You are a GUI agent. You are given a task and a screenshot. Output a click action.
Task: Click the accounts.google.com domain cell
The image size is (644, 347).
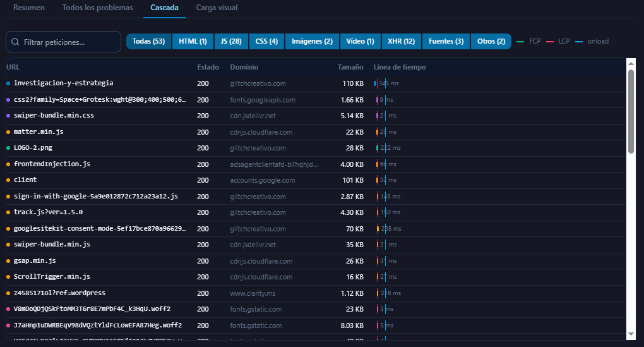(263, 180)
